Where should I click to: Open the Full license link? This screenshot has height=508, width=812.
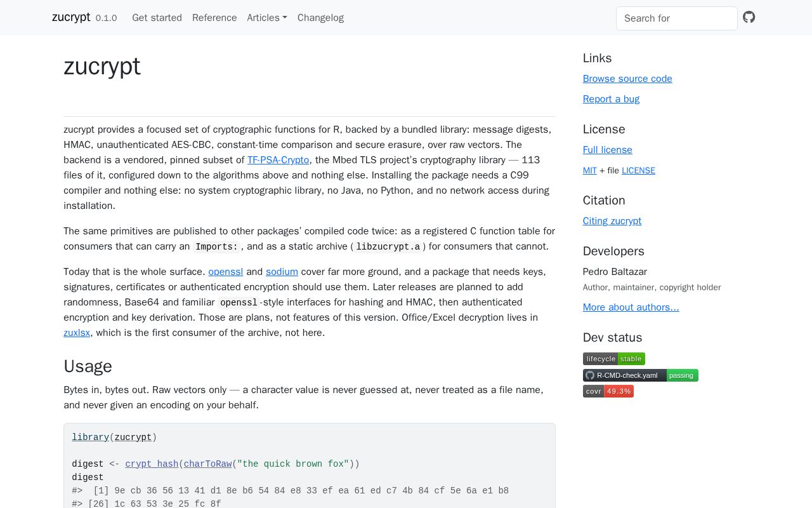tap(608, 150)
